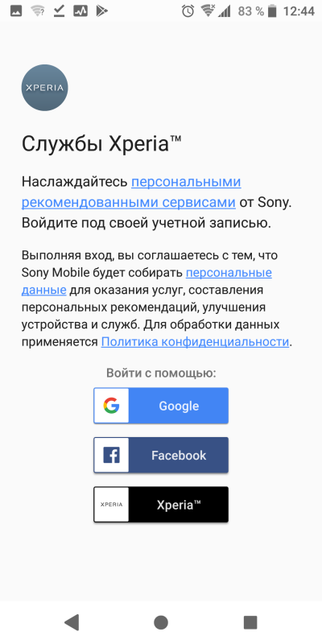Sign in with the Xperia™ button
Viewport: 322px width, 644px height.
coord(161,505)
